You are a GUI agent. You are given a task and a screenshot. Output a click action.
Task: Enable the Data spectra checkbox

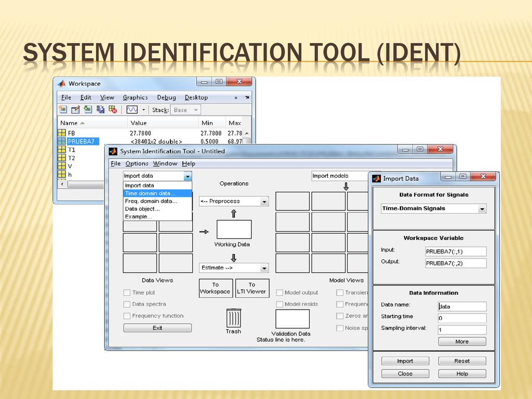tap(127, 304)
